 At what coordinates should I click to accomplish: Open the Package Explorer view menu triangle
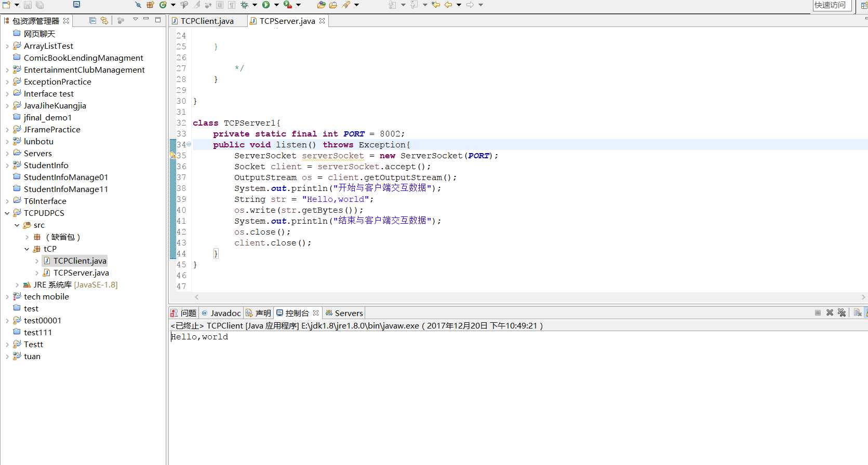136,19
